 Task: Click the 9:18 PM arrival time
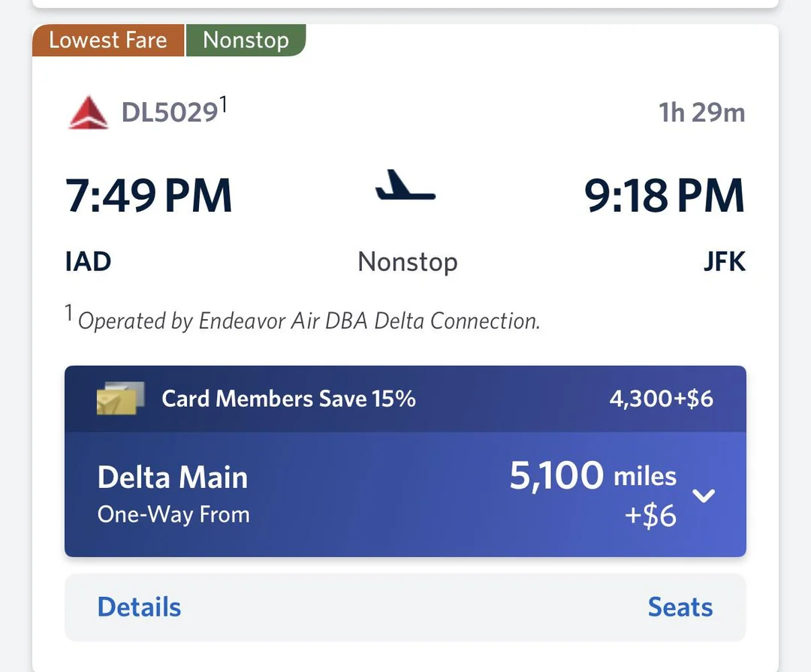click(664, 195)
